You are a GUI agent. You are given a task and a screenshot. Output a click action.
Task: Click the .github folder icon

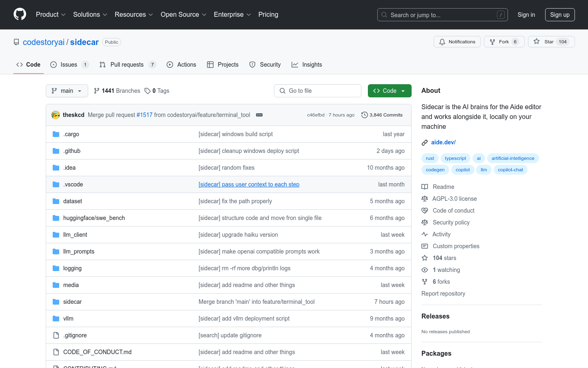[56, 151]
